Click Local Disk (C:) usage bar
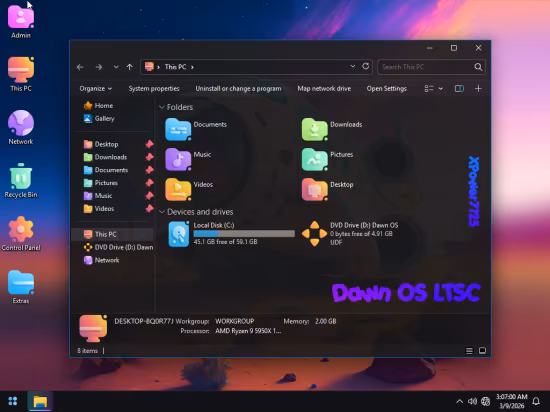Image resolution: width=550 pixels, height=412 pixels. pyautogui.click(x=244, y=234)
